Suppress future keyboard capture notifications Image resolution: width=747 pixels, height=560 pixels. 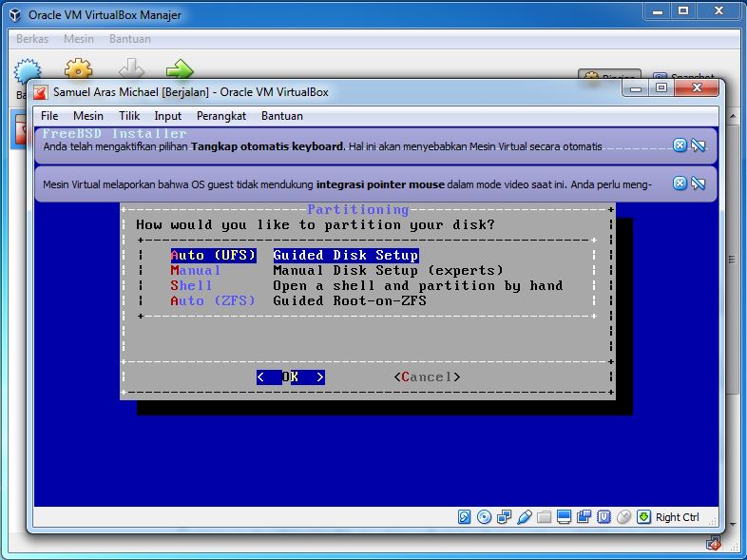699,145
